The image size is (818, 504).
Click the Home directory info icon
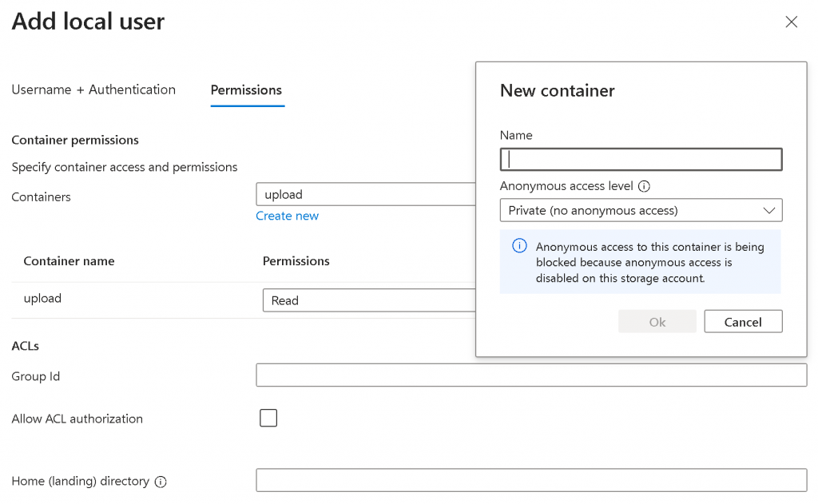click(x=161, y=482)
